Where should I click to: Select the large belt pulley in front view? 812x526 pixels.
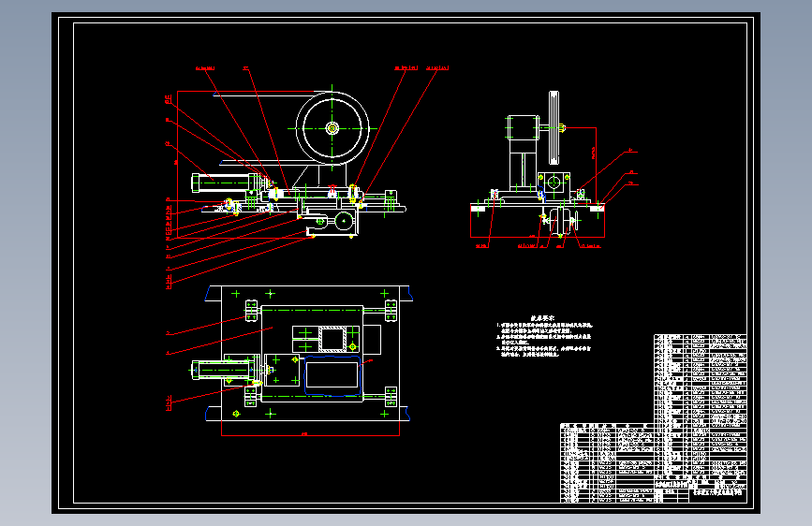332,128
